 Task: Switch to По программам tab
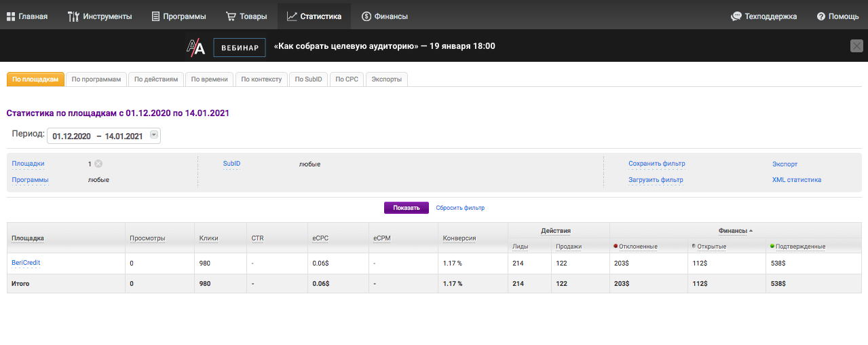click(x=96, y=79)
